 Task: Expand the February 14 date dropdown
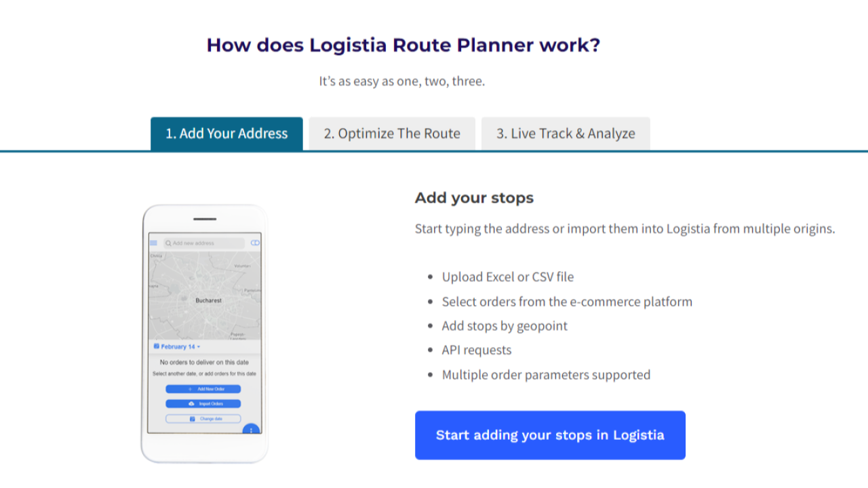coord(199,347)
